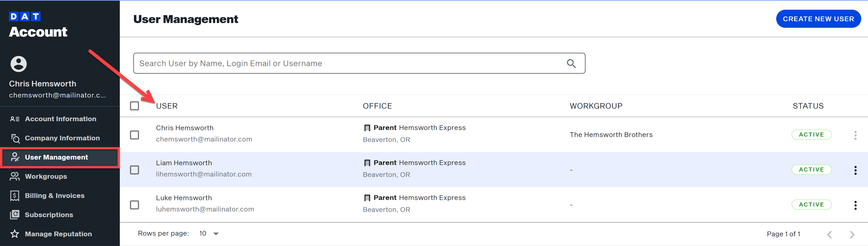Click Chris Hemsworth's email address in the table

(204, 139)
